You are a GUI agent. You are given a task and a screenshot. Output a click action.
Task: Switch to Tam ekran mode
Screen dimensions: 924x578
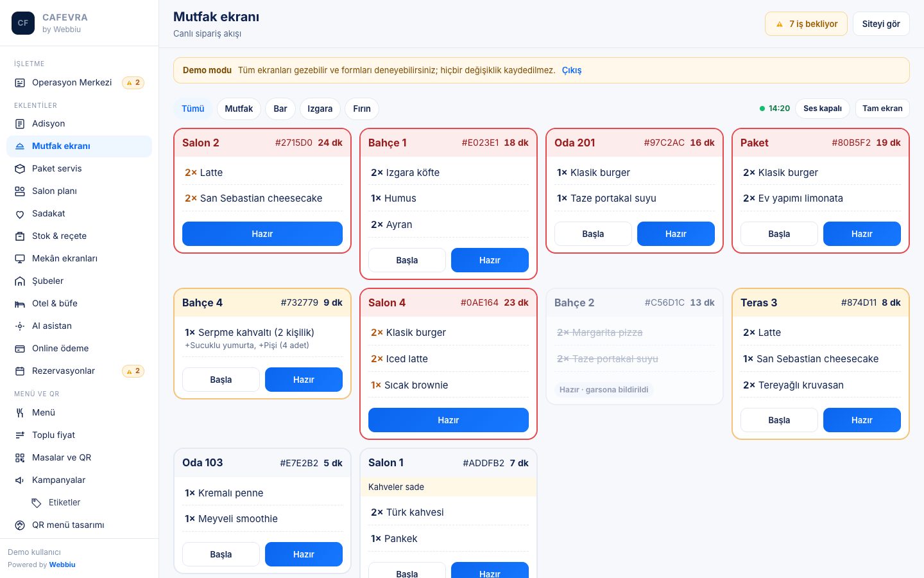882,109
